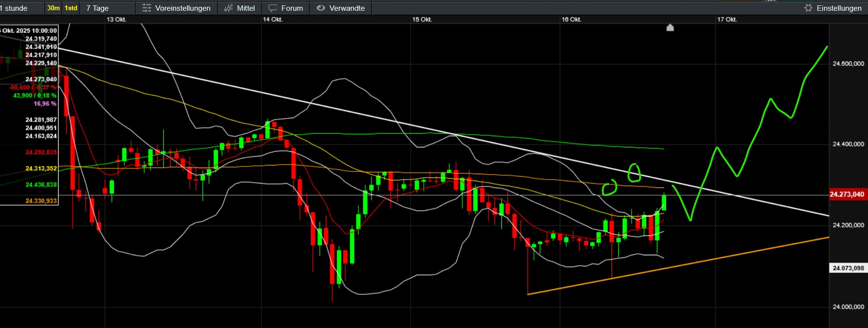Click the Einstellungen settings button
Image resolution: width=868 pixels, height=328 pixels.
tap(839, 8)
